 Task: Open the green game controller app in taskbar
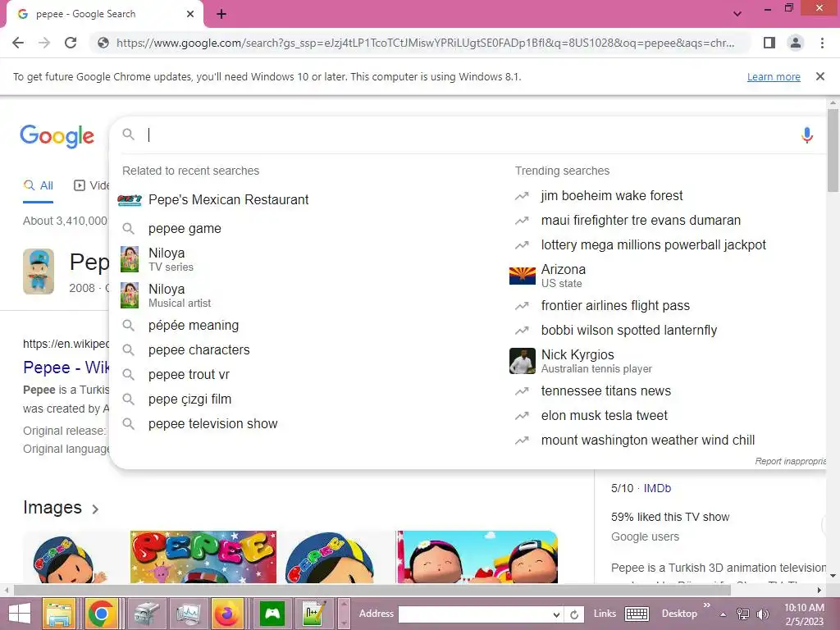272,614
